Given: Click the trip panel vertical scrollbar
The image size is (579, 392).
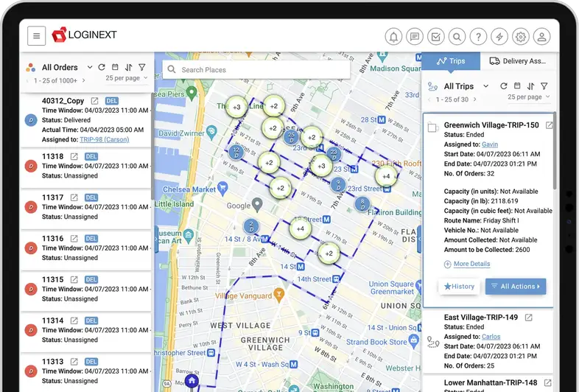Looking at the screenshot, I should [x=555, y=152].
